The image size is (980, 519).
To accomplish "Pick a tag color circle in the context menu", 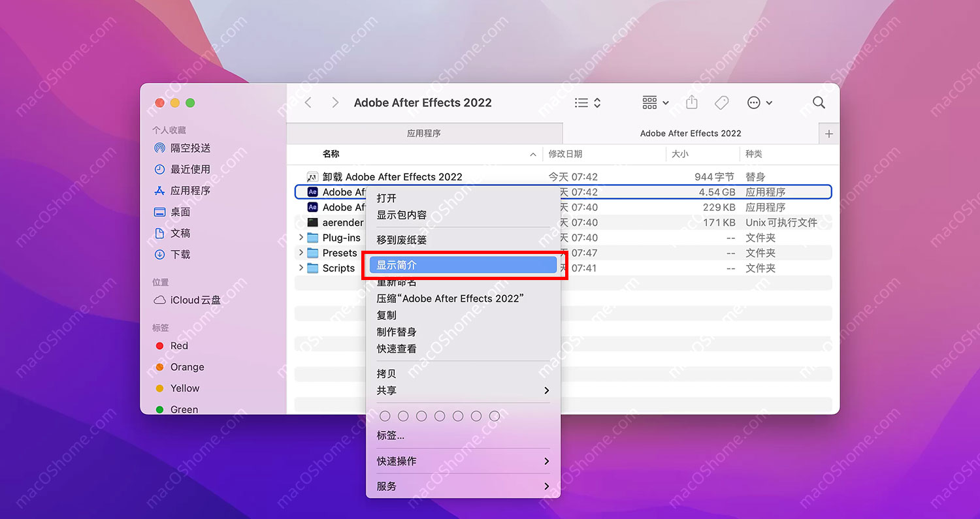I will coord(385,416).
